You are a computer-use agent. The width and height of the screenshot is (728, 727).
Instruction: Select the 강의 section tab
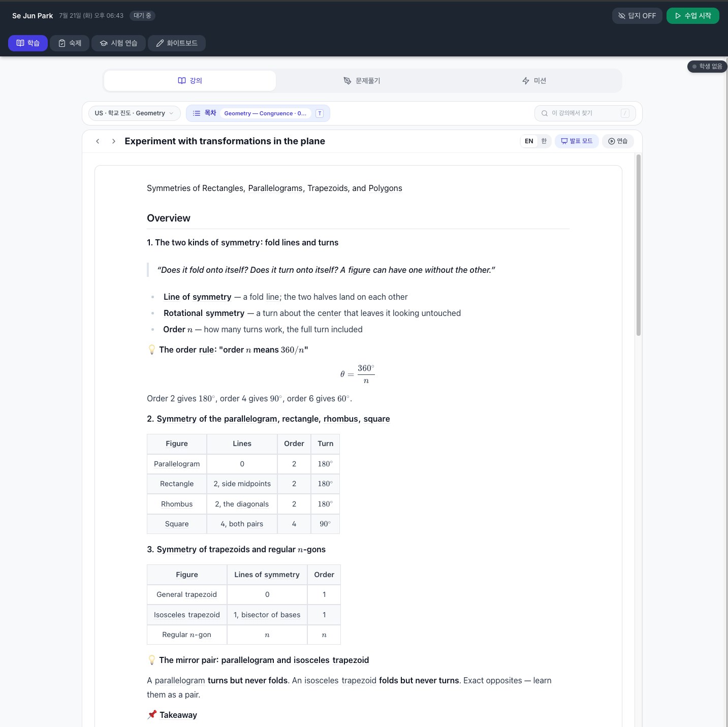pos(190,81)
